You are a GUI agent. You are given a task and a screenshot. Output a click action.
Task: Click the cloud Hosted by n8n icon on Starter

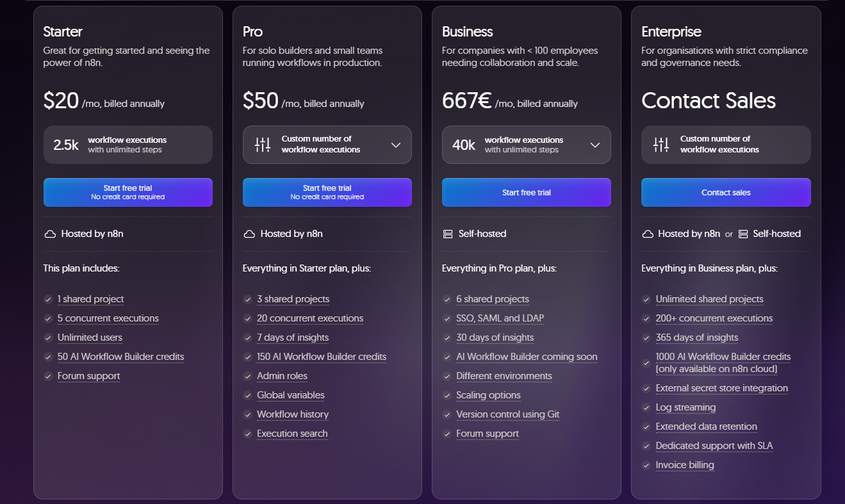pos(50,234)
